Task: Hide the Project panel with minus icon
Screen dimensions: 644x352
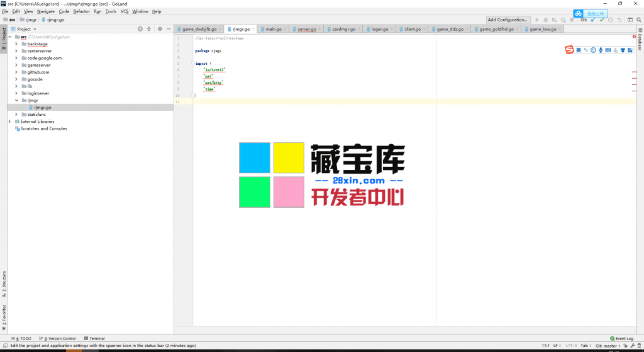Action: 169,29
